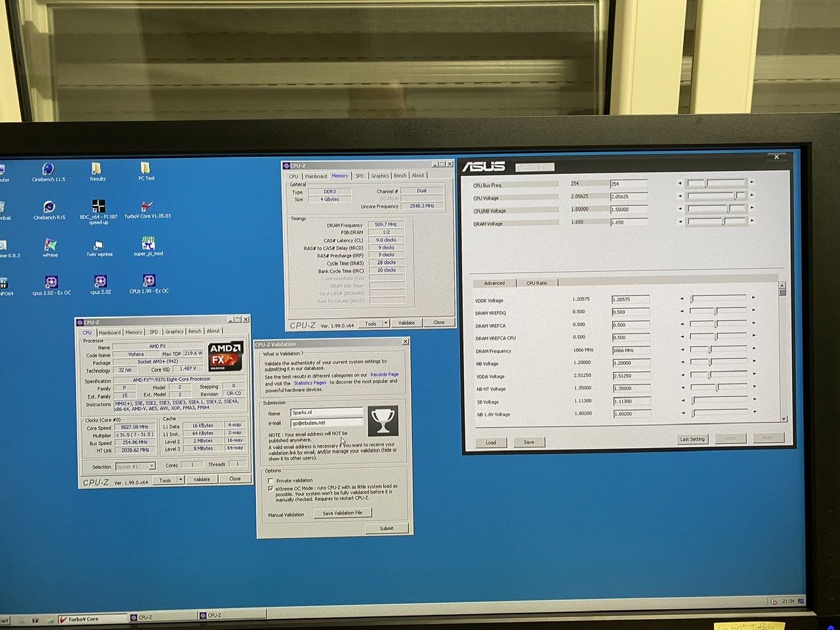Viewport: 840px width, 630px height.
Task: Expand Tools dropdown arrow in Memory tab window
Action: pyautogui.click(x=386, y=323)
